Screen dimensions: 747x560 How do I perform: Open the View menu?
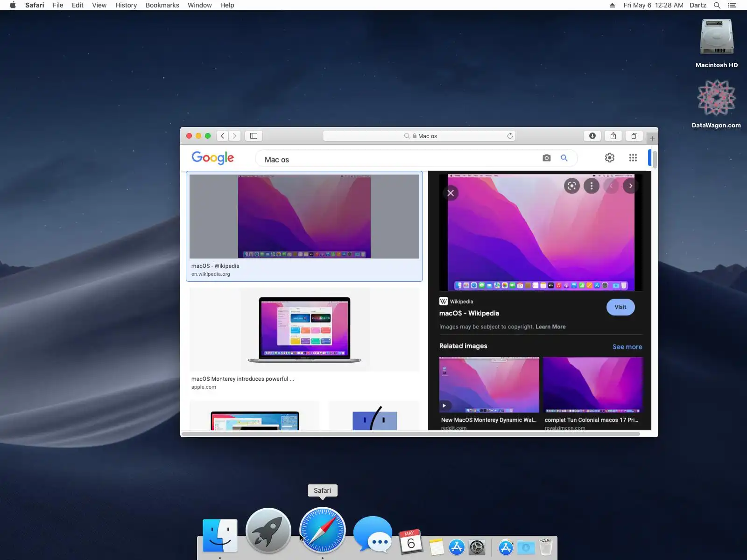point(99,5)
